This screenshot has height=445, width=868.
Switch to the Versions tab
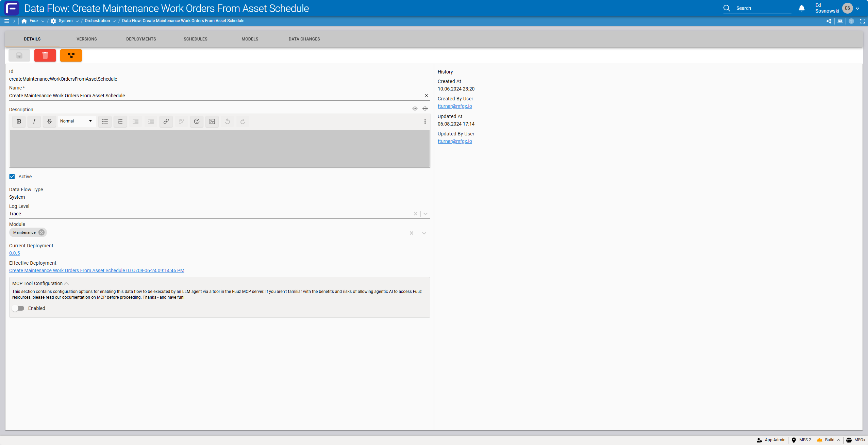87,39
